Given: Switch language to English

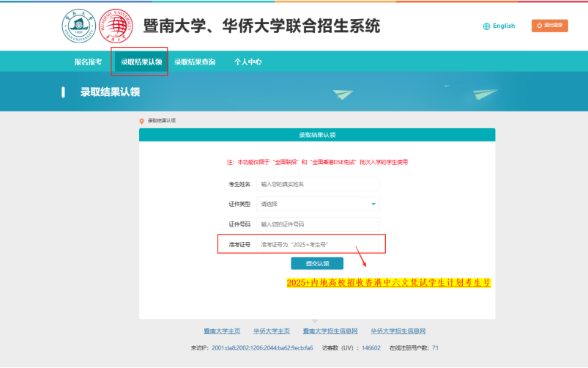Looking at the screenshot, I should (504, 26).
